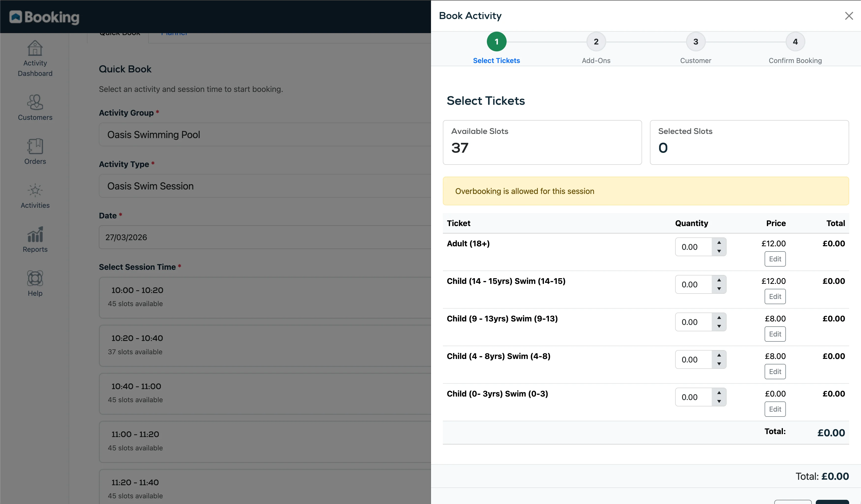The image size is (861, 504).
Task: Click the Adult (18+) quantity field
Action: pyautogui.click(x=694, y=247)
